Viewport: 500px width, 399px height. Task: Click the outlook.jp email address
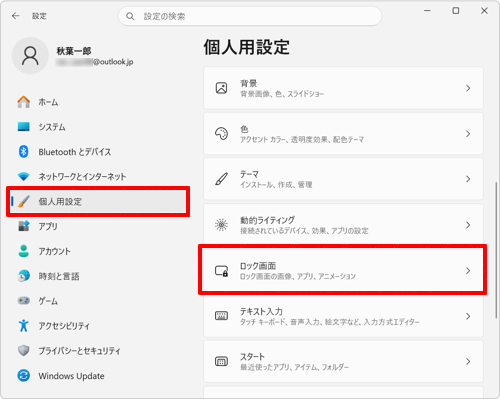pos(95,62)
